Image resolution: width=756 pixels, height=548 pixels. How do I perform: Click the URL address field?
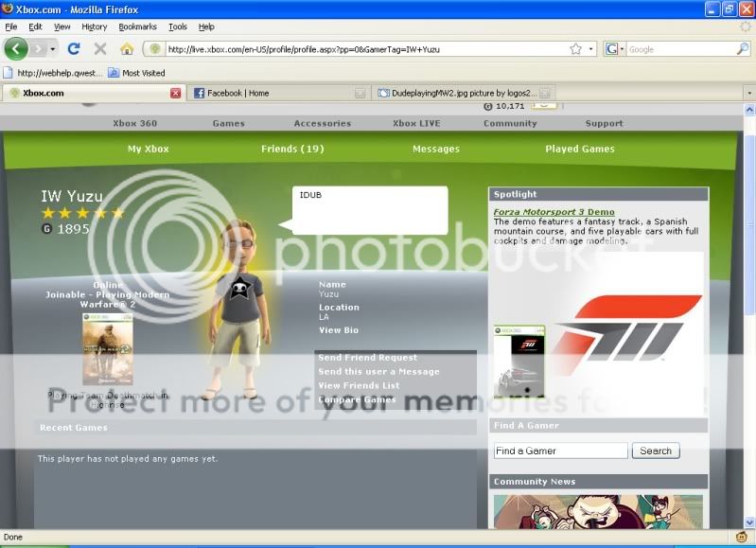tap(366, 49)
